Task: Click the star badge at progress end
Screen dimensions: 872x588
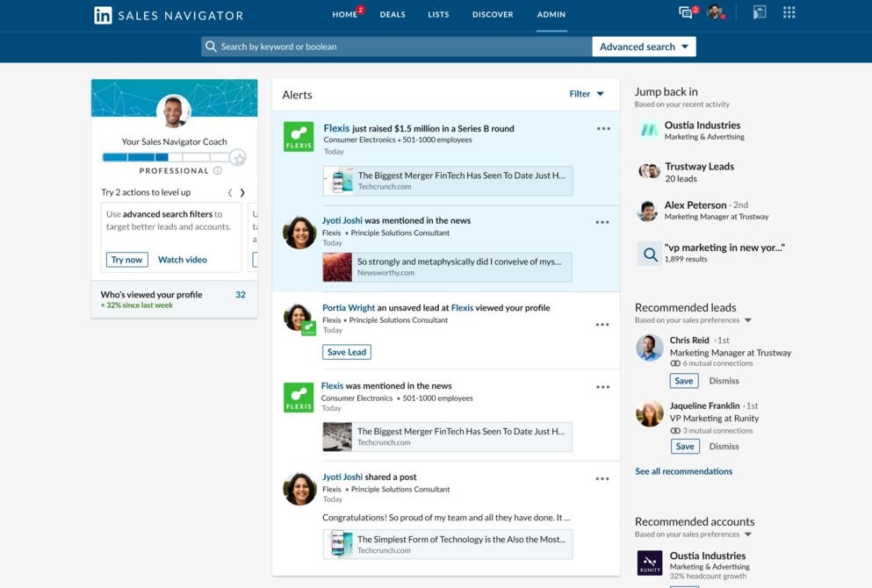Action: 238,158
